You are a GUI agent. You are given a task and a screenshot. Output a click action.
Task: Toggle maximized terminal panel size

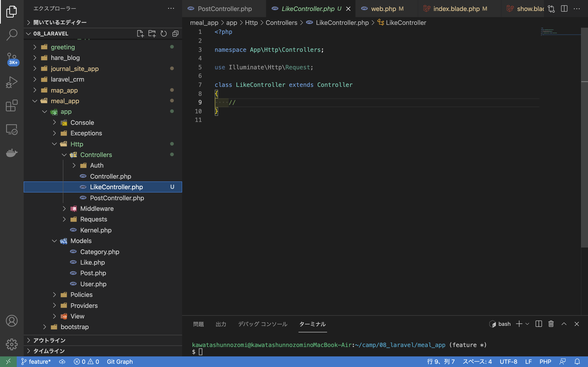pos(564,324)
